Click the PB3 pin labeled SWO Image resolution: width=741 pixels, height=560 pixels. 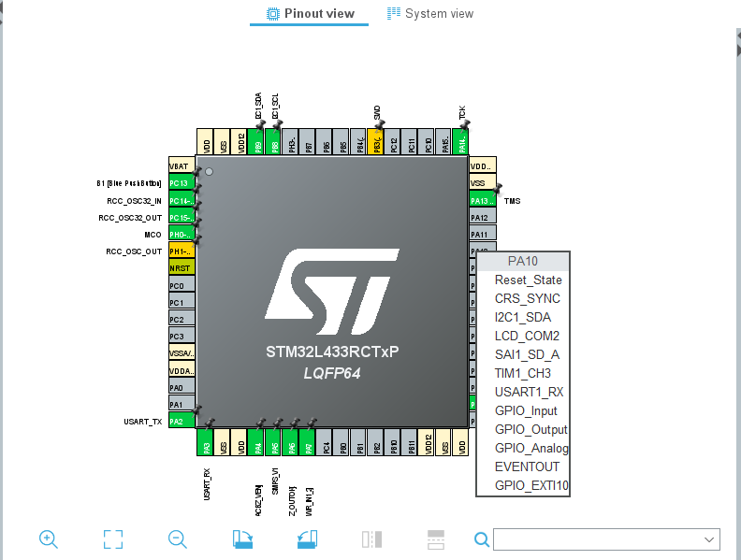point(375,141)
